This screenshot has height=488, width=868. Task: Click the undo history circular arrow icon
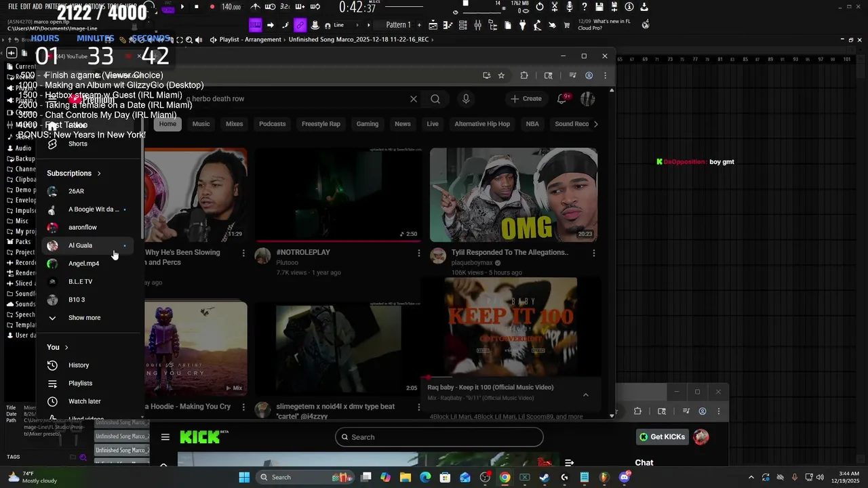540,7
